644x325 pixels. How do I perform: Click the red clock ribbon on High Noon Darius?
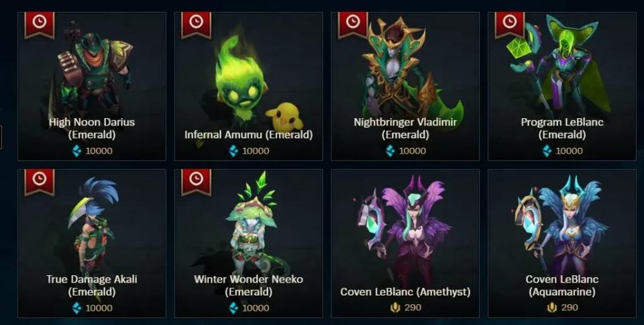(40, 24)
